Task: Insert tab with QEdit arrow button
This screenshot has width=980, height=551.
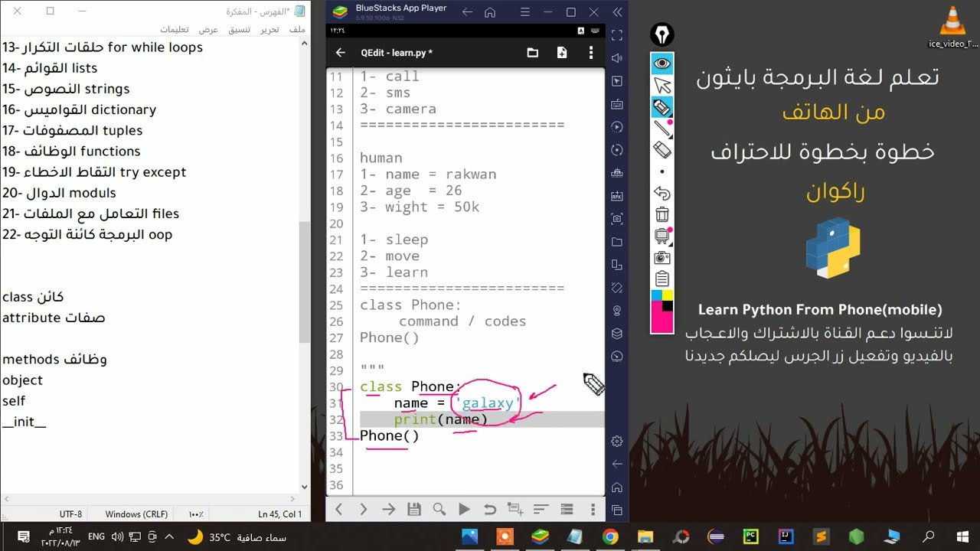Action: pos(389,509)
